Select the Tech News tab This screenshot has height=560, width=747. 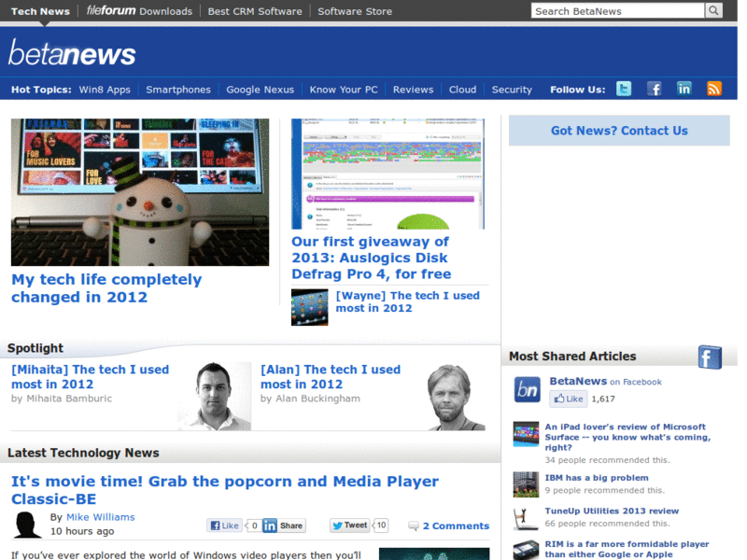pyautogui.click(x=40, y=11)
